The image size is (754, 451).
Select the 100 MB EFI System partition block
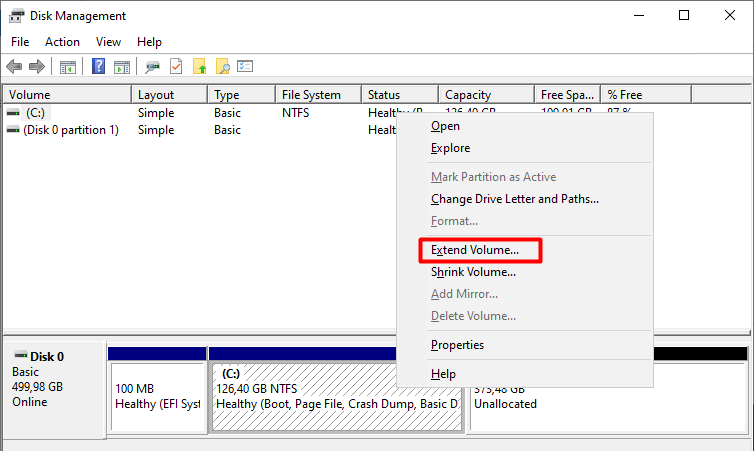(x=156, y=396)
